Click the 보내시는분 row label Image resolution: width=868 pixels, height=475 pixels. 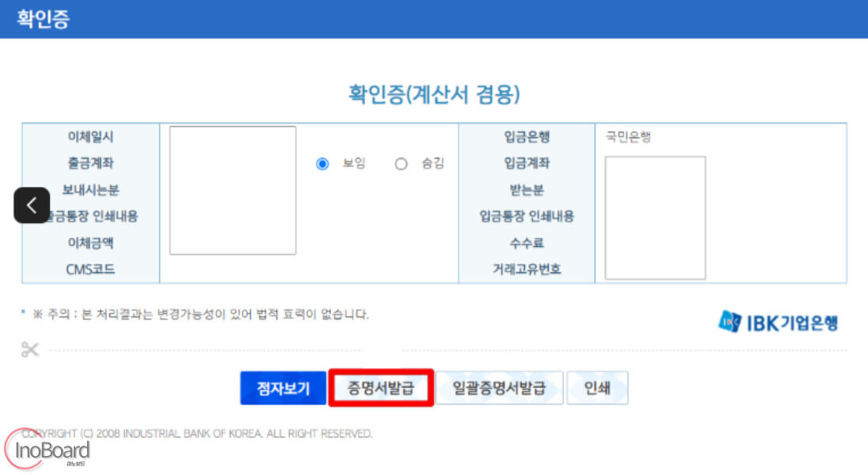pos(90,190)
